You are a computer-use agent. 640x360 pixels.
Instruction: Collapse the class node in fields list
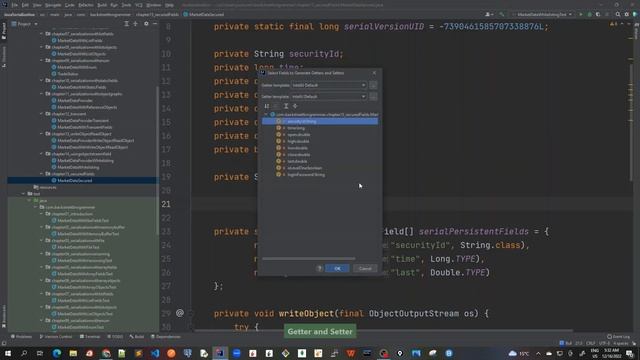click(x=266, y=115)
